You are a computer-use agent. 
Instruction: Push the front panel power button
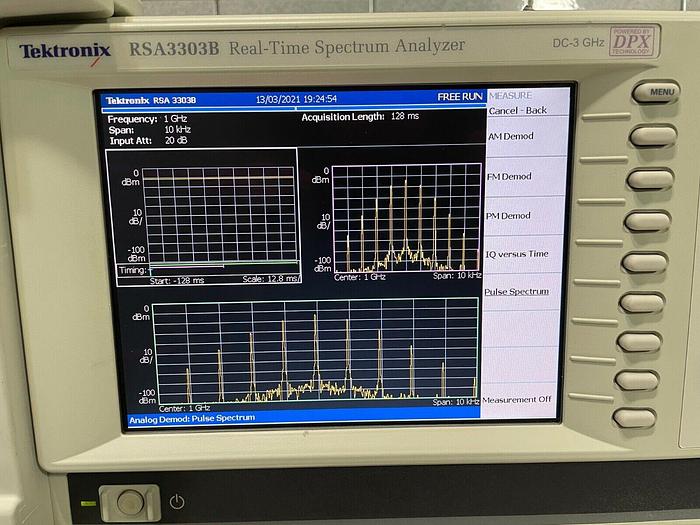pos(129,503)
